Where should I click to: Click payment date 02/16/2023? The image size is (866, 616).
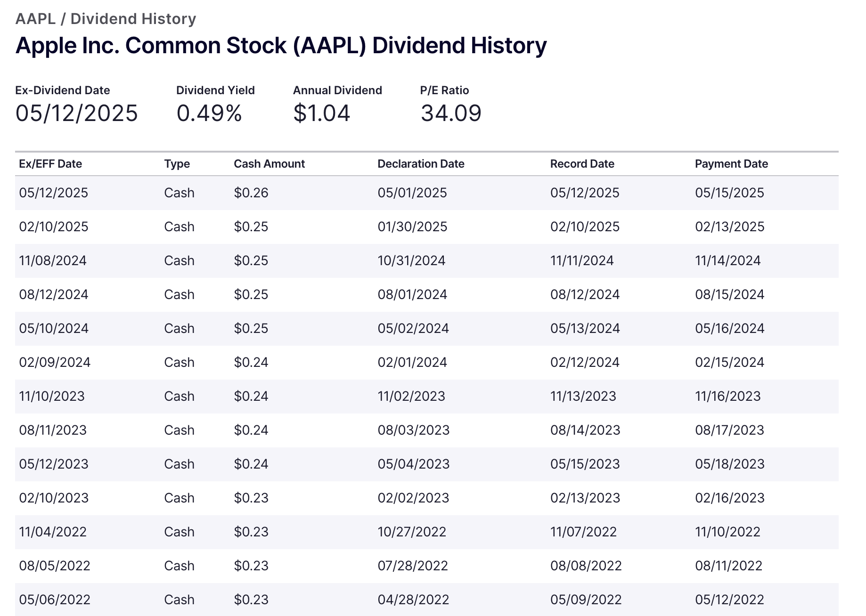coord(730,498)
